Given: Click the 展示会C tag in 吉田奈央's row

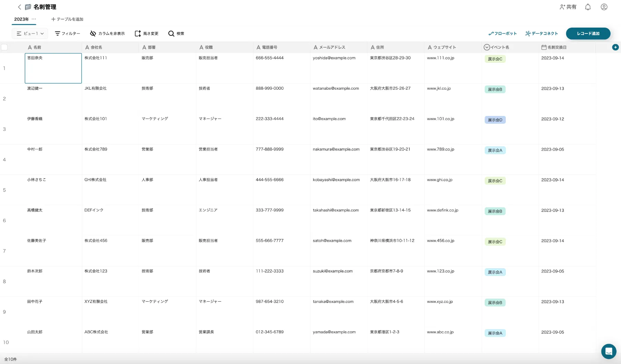Looking at the screenshot, I should click(x=495, y=59).
